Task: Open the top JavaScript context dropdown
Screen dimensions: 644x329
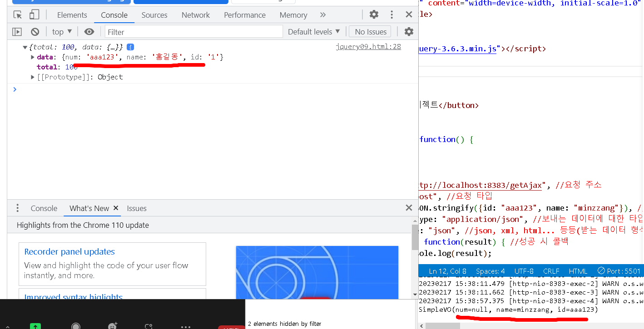Action: click(x=62, y=32)
